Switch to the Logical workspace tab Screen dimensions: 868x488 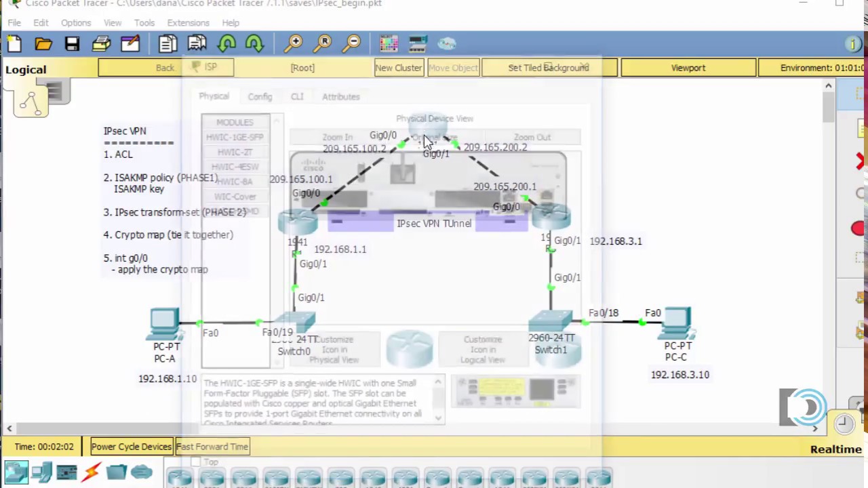coord(26,69)
